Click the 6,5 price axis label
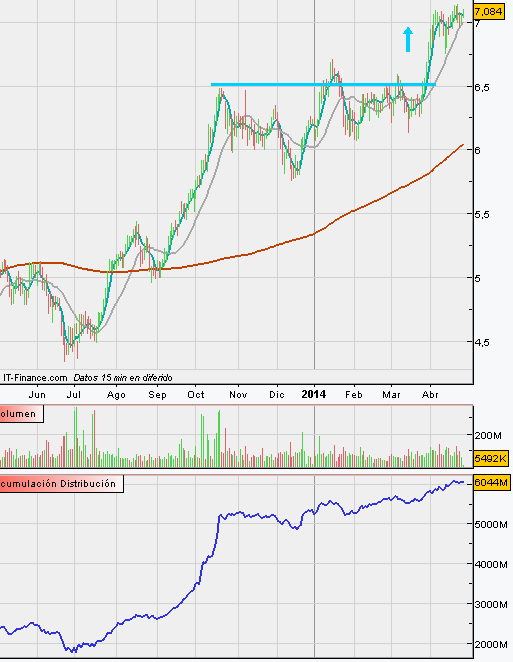 [x=481, y=87]
